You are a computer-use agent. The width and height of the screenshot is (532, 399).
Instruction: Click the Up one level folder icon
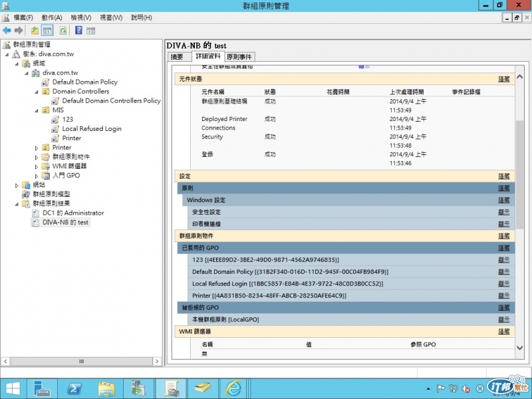point(35,31)
